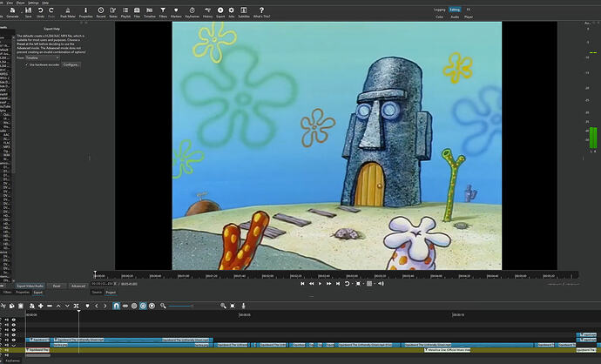
Task: Click the timeline Paste icon
Action: pyautogui.click(x=21, y=306)
